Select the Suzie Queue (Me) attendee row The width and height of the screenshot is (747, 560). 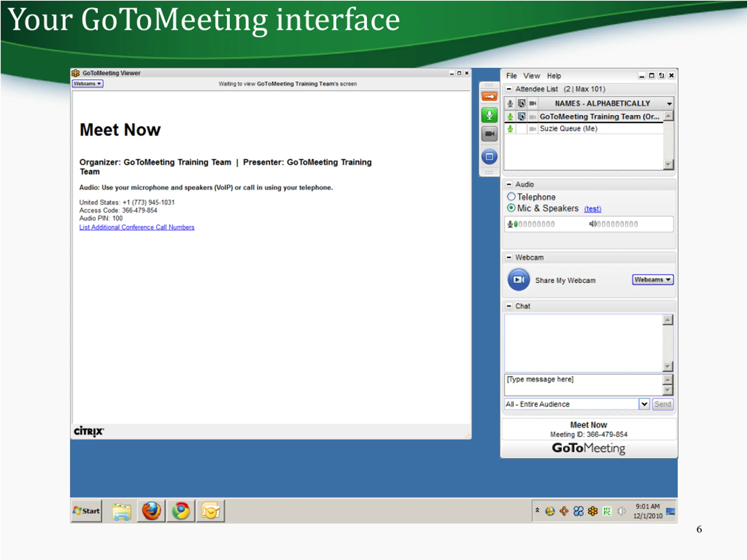coord(584,129)
